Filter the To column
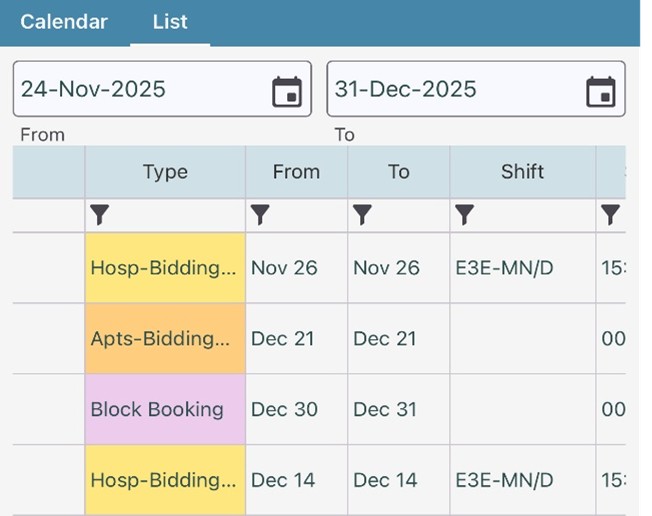Screen dimensions: 652x516 tap(362, 214)
